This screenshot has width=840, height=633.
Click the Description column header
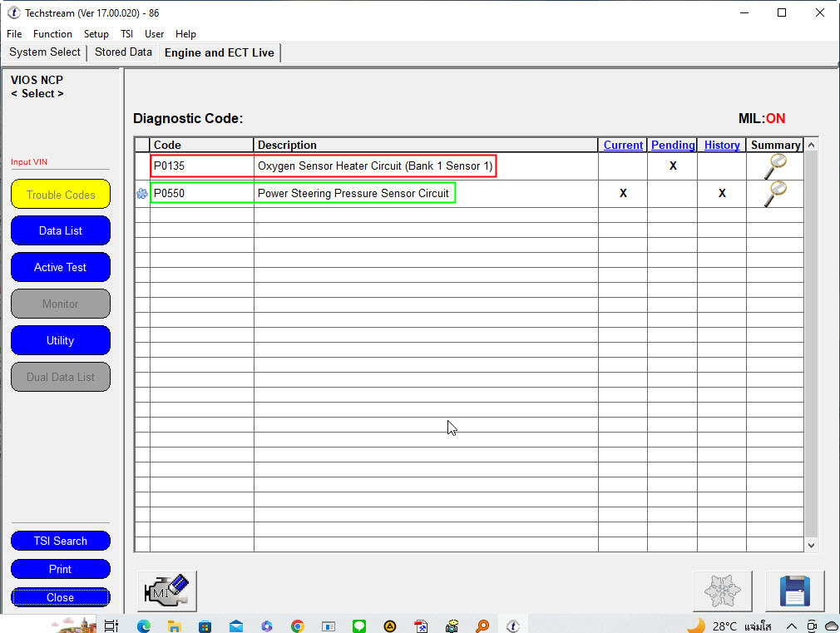426,145
